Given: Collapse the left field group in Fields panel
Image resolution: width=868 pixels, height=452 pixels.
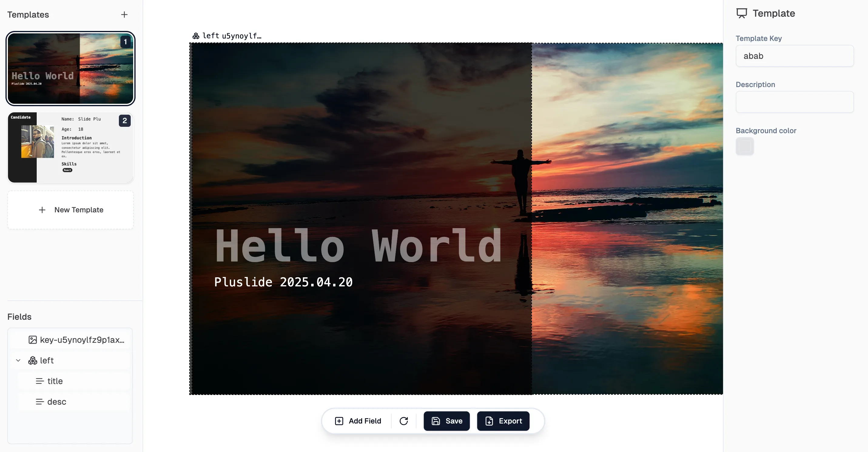Looking at the screenshot, I should click(x=18, y=360).
